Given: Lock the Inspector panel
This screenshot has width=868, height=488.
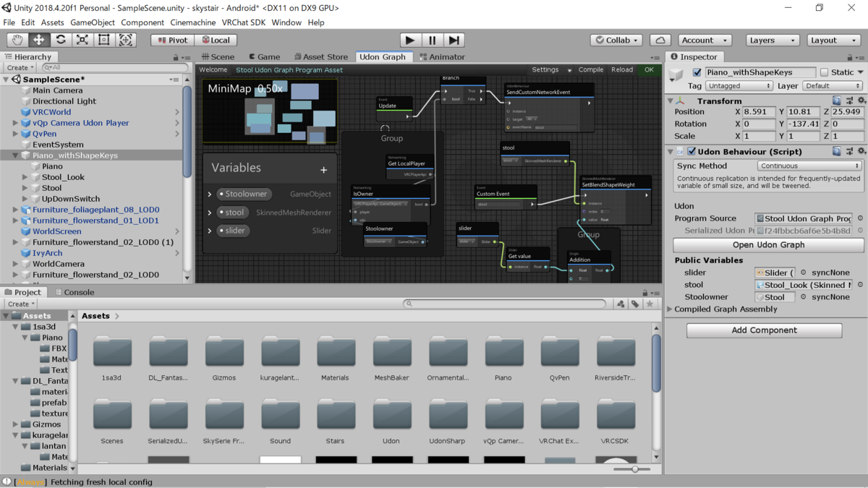Looking at the screenshot, I should tap(849, 56).
